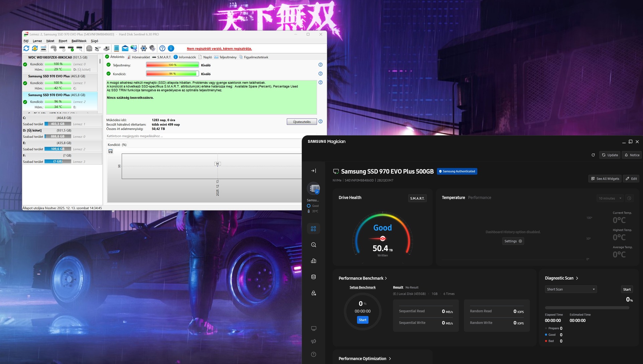
Task: Click the unregistered version registration link
Action: (219, 49)
